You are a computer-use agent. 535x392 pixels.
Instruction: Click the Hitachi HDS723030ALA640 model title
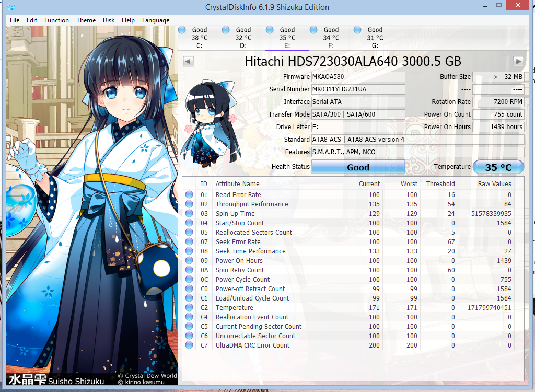coord(353,62)
